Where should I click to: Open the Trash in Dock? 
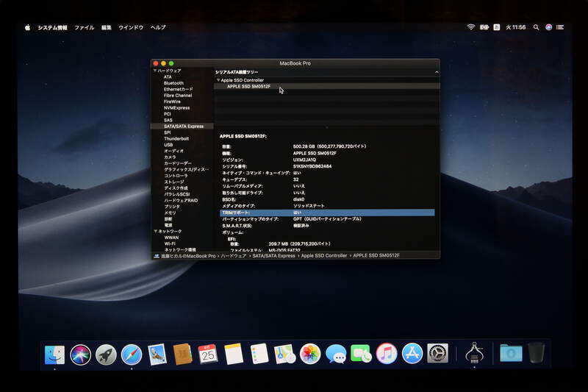[537, 352]
